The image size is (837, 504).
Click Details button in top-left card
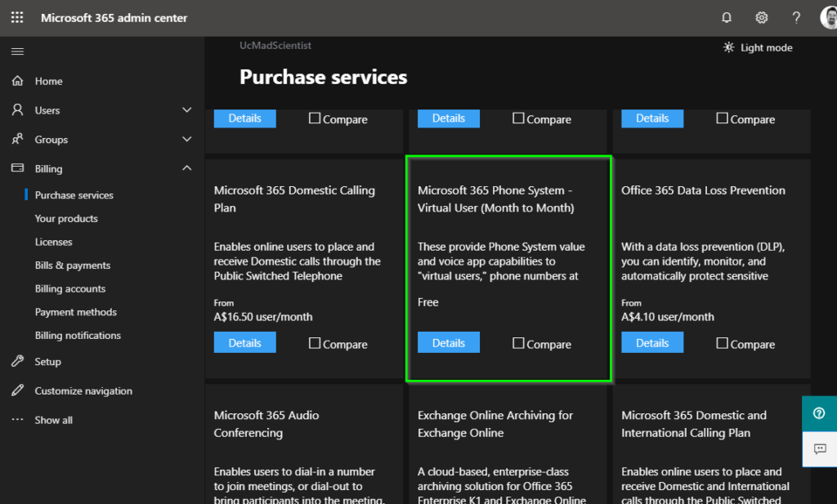click(245, 118)
